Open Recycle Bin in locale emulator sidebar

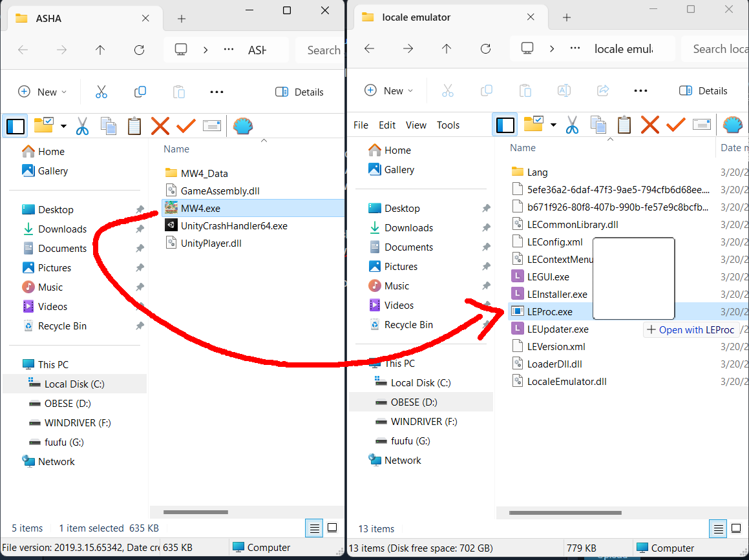coord(408,325)
